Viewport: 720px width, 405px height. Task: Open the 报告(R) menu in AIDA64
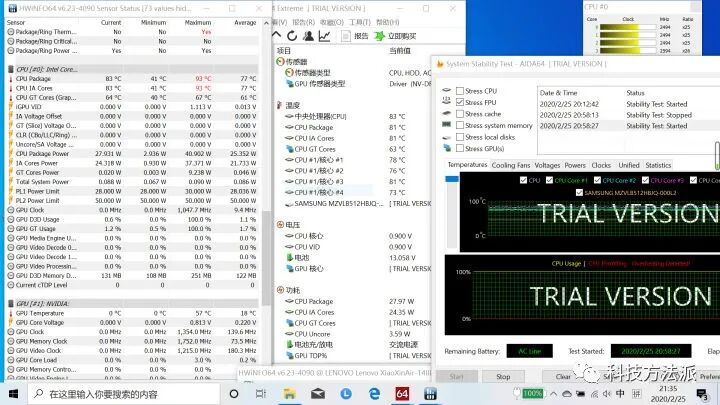pyautogui.click(x=304, y=22)
